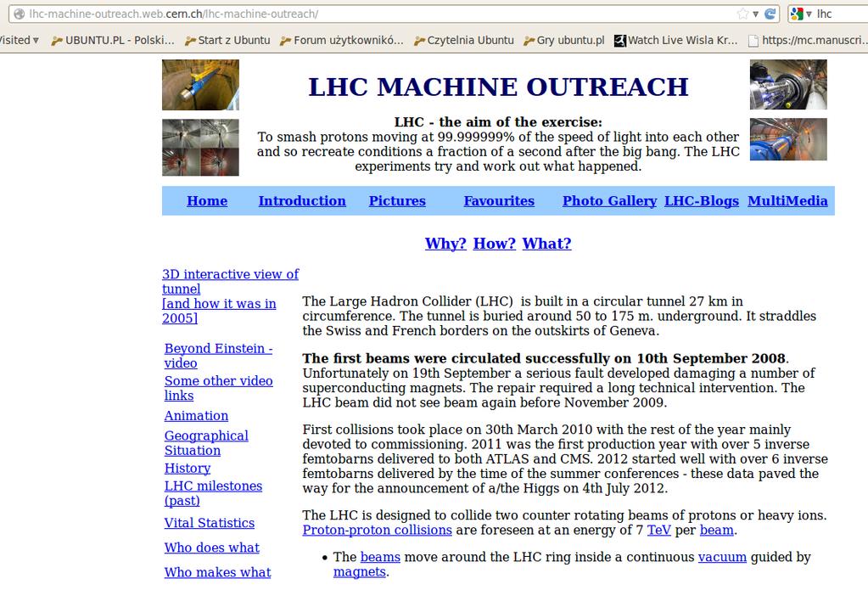Follow the 'vacuum' link
The height and width of the screenshot is (590, 868).
[x=722, y=557]
